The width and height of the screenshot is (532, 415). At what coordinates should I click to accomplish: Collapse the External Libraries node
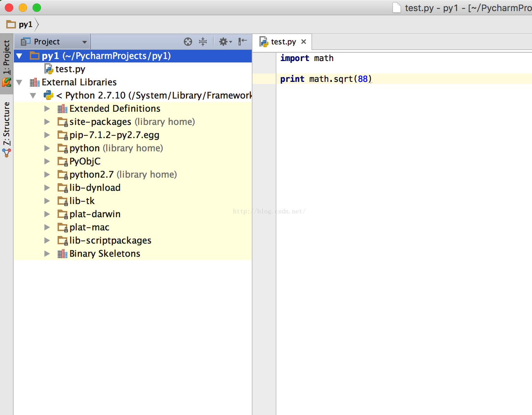[19, 82]
